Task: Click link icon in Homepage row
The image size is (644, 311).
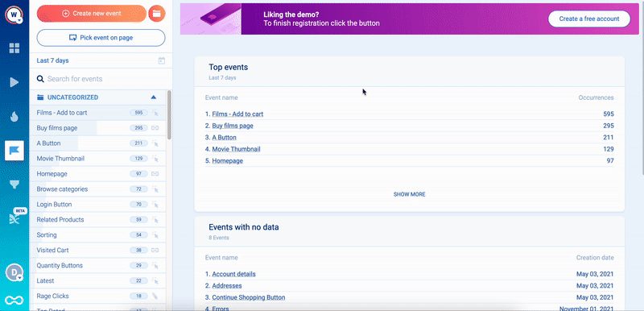Action: click(155, 174)
